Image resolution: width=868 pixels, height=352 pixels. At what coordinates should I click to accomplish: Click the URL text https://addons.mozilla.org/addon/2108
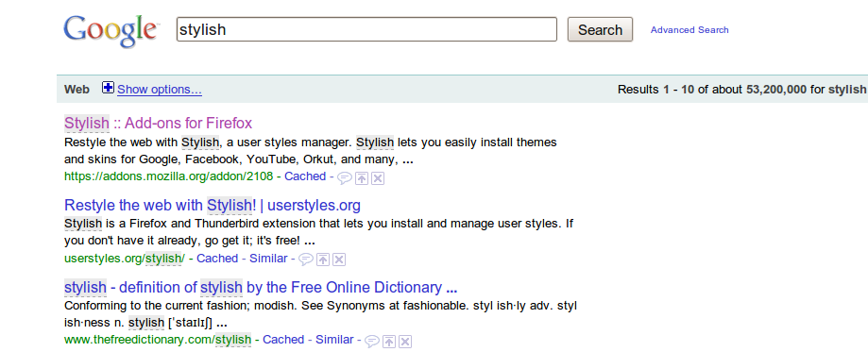[169, 176]
